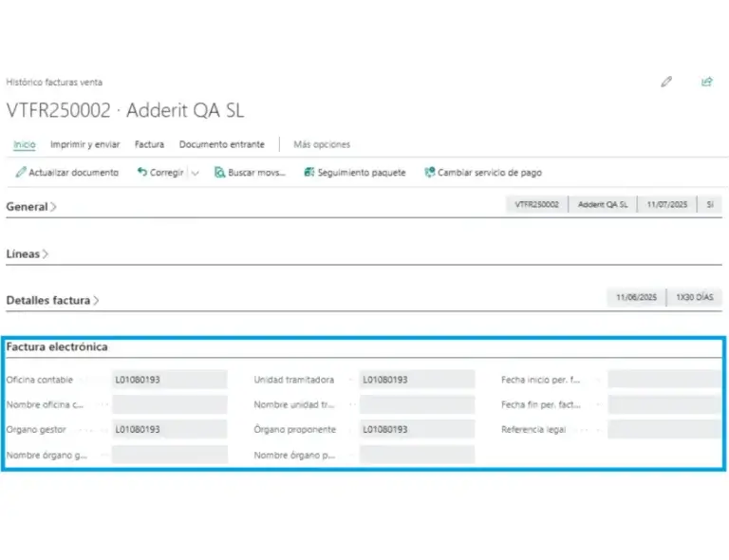Collapse the Factura electrónica section header
The image size is (729, 560).
(57, 347)
